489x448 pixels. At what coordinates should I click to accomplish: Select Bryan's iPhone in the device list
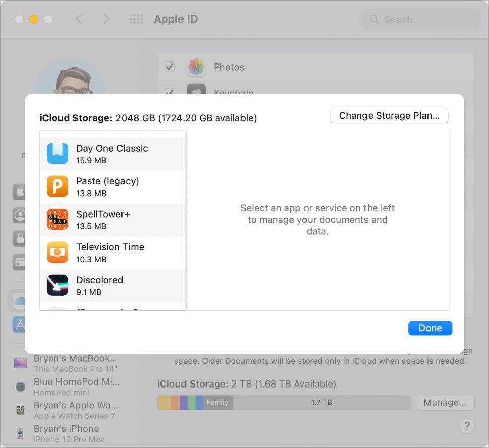tap(67, 432)
